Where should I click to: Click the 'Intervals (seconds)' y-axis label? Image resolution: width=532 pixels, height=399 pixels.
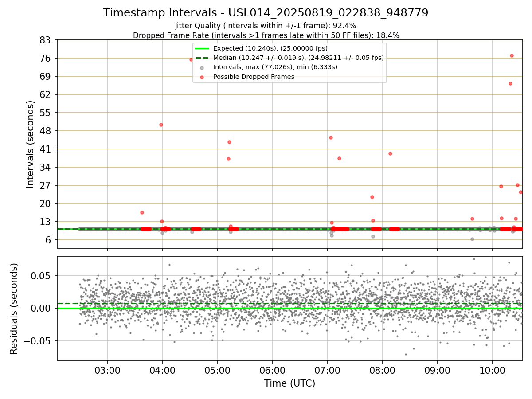(x=31, y=144)
